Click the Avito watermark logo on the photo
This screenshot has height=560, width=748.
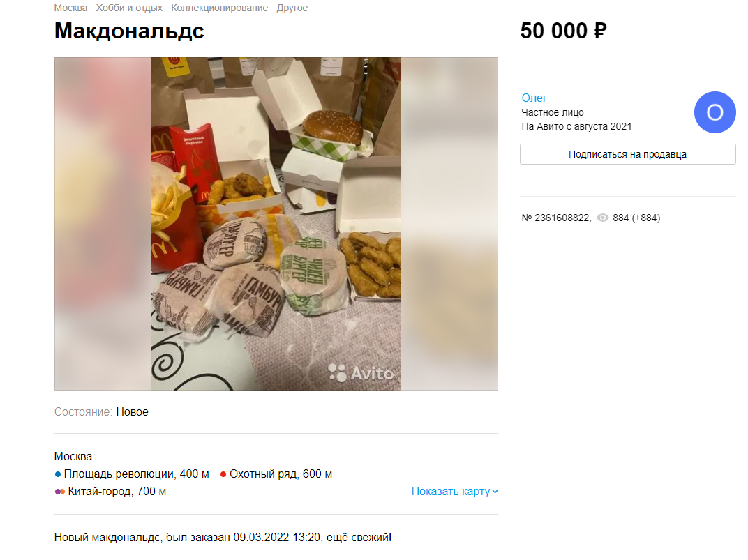click(361, 373)
